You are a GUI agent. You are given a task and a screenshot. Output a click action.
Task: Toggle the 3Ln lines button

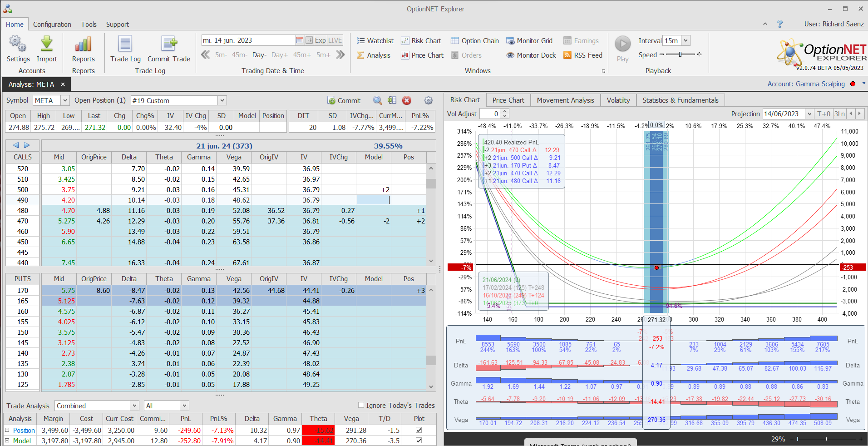[x=839, y=114]
